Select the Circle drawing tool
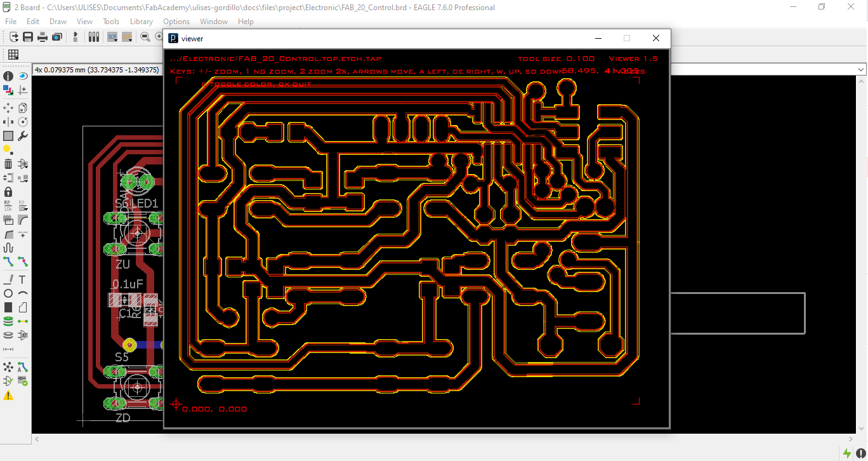This screenshot has width=868, height=461. pyautogui.click(x=8, y=293)
